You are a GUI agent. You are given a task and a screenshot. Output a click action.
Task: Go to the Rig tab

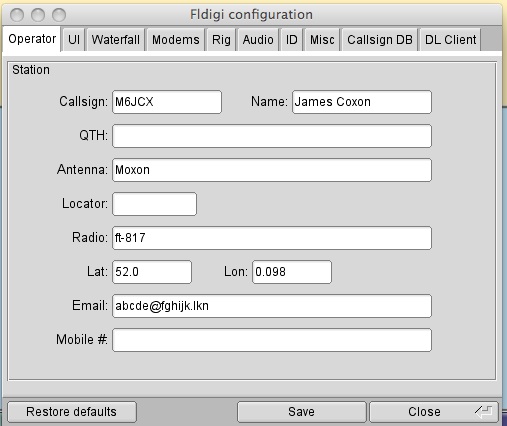221,40
